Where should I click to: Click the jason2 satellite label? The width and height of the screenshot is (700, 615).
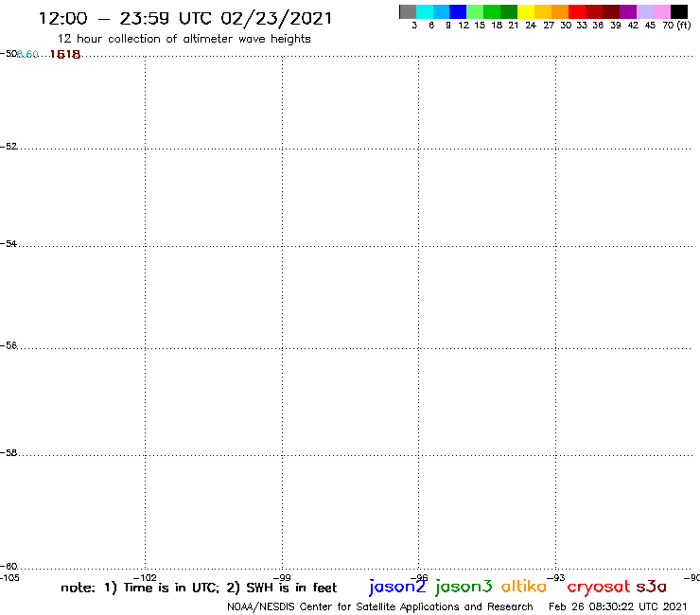(397, 587)
